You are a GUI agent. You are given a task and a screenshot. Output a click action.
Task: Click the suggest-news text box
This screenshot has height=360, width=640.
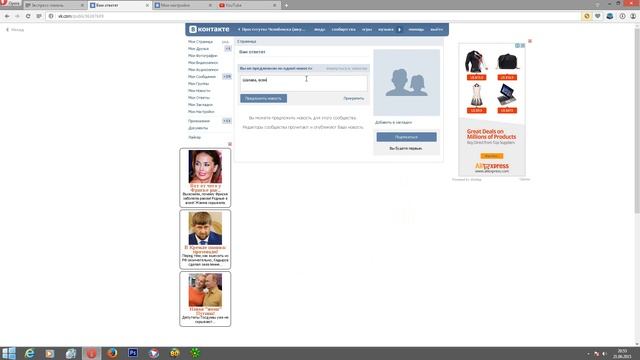303,83
